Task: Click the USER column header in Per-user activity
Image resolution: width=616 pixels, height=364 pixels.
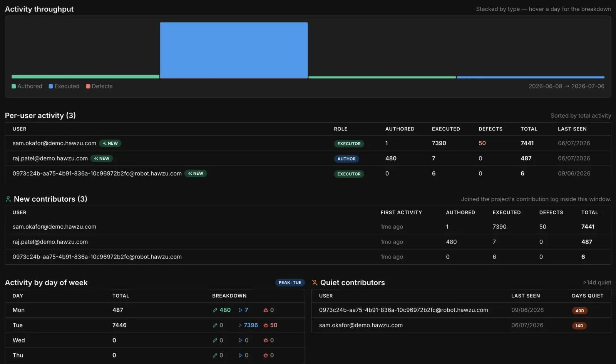Action: coord(20,129)
